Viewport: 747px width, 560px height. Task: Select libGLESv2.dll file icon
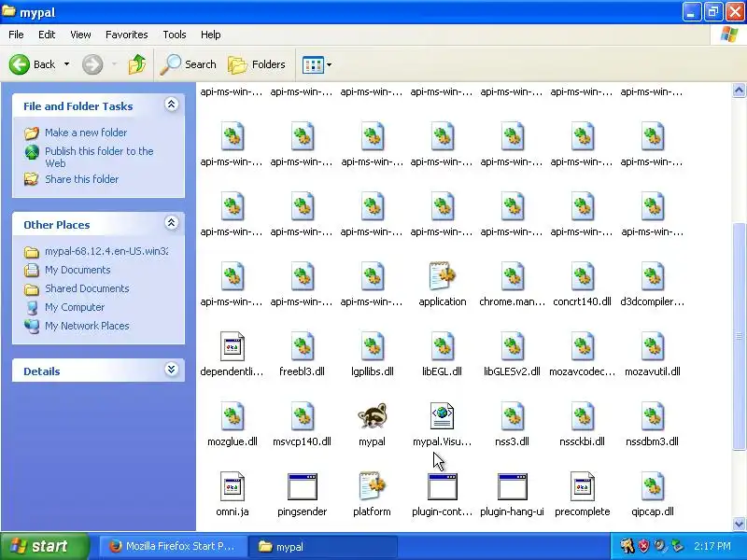click(x=512, y=346)
